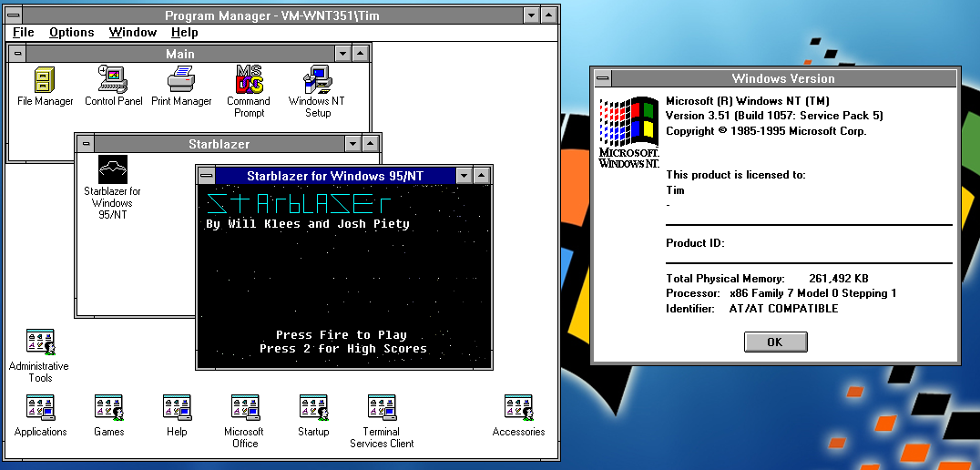Screen dimensions: 980x470
Task: Select the Windows NT Setup icon
Action: (x=317, y=80)
